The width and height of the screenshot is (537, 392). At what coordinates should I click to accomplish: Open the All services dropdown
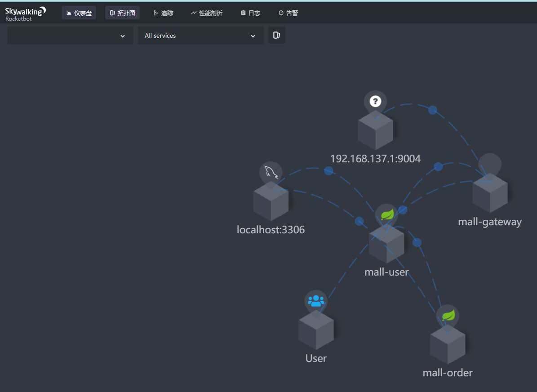[201, 36]
